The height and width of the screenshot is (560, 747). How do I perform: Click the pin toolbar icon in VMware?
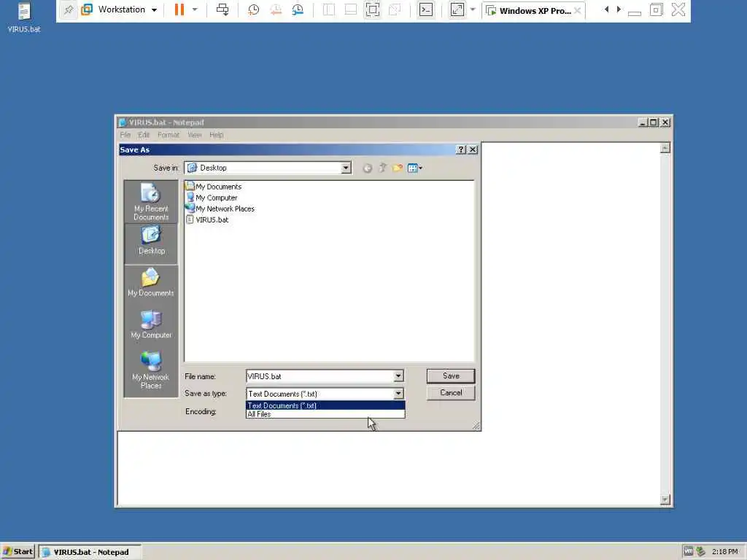click(x=69, y=10)
